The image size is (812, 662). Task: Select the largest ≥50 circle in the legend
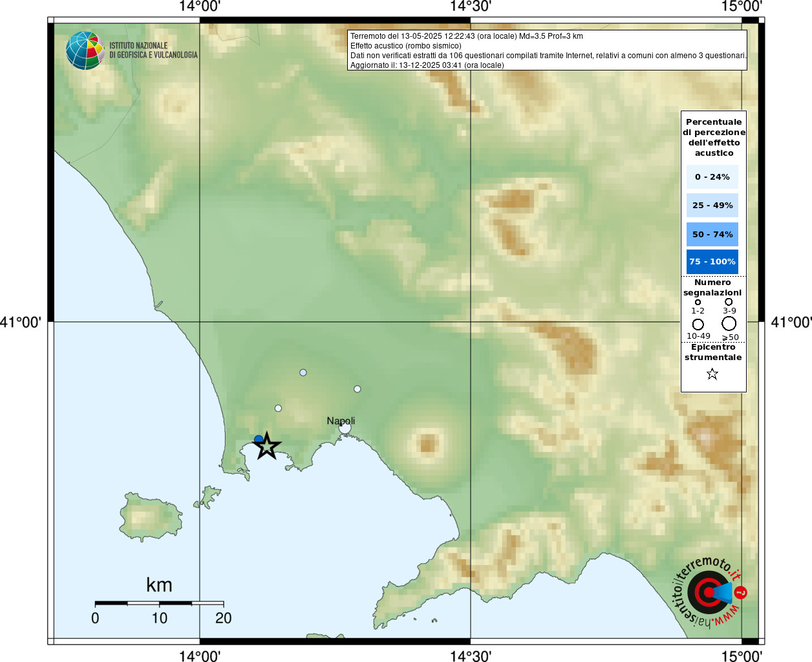pyautogui.click(x=729, y=324)
